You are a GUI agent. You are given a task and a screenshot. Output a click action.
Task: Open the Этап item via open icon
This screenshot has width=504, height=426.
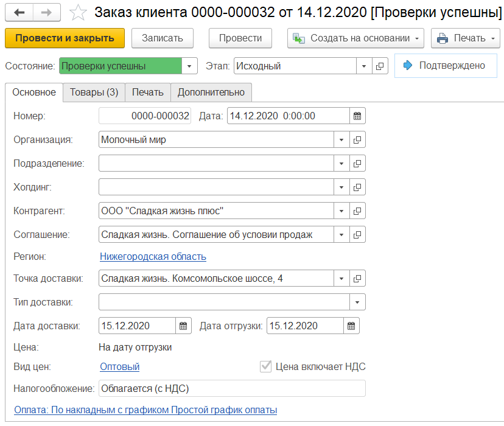[380, 66]
